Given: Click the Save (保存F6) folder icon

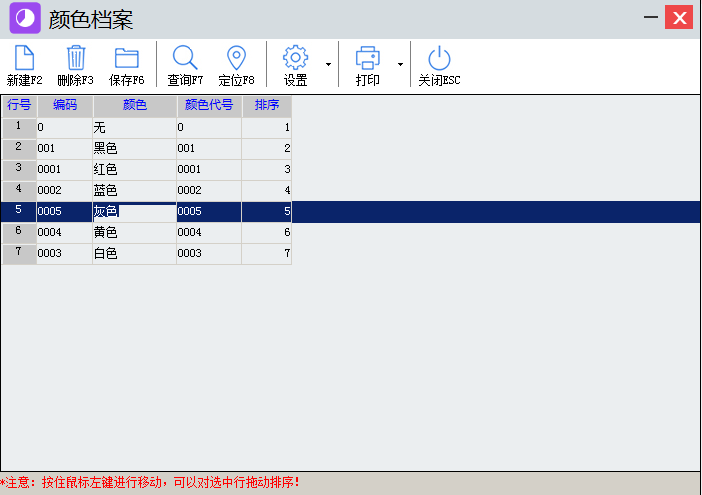Looking at the screenshot, I should pos(126,58).
